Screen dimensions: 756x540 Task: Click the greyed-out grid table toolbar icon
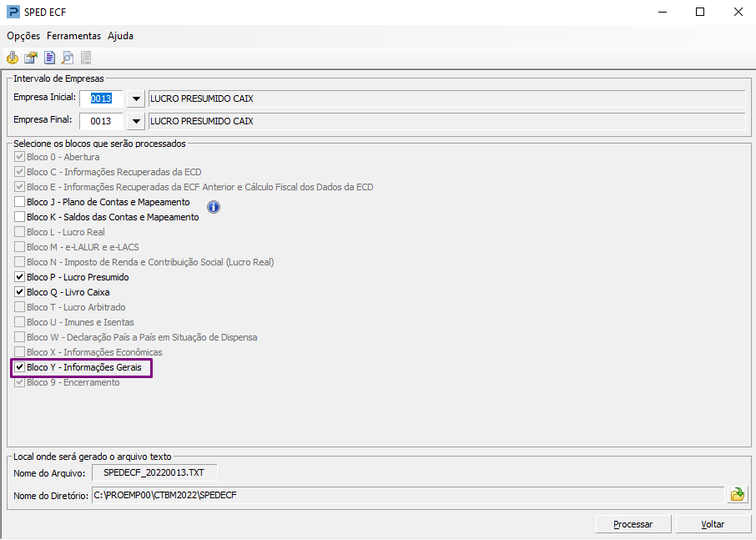pyautogui.click(x=86, y=58)
